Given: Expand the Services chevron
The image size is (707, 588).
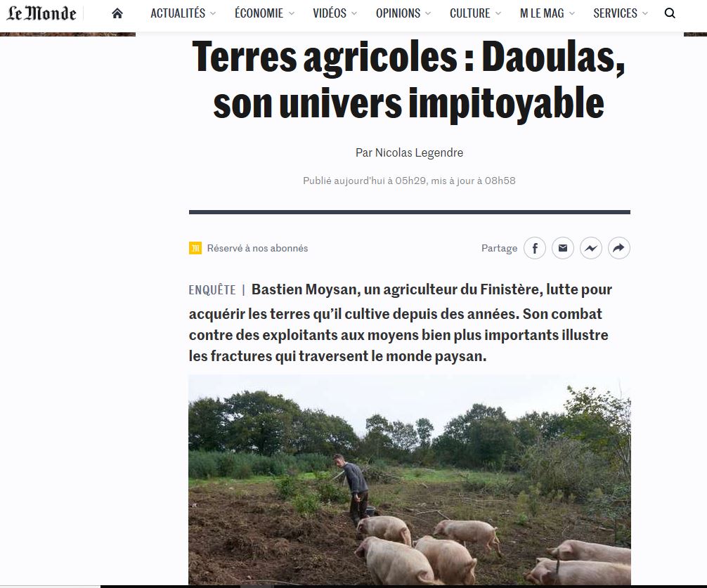Looking at the screenshot, I should point(644,13).
